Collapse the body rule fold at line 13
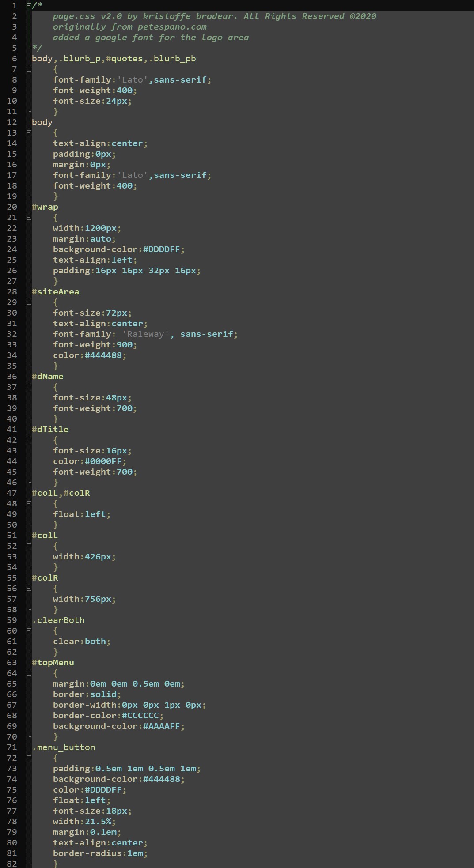This screenshot has height=868, width=474. (x=29, y=133)
